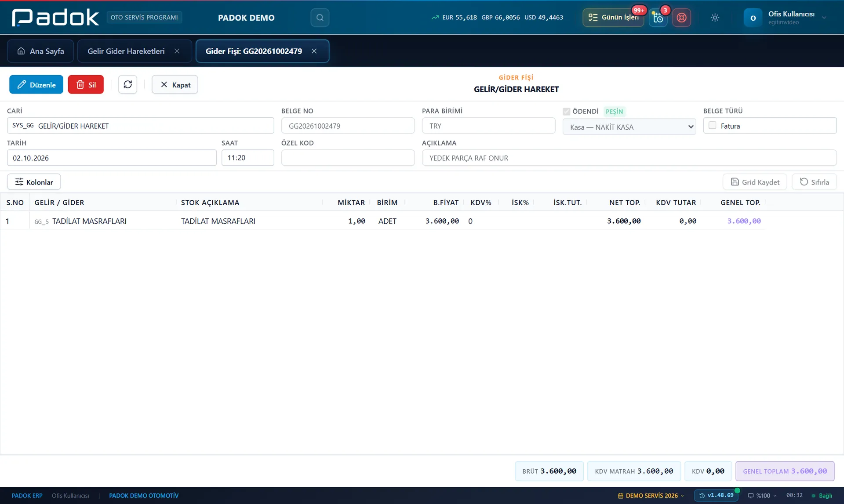Screen dimensions: 844x504
Task: Click the Saat field 11:20
Action: (247, 158)
